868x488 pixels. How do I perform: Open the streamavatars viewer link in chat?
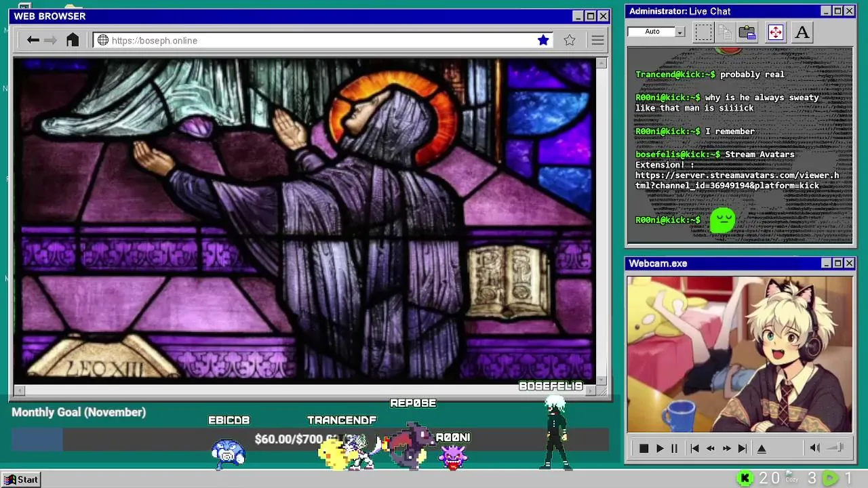click(x=737, y=180)
